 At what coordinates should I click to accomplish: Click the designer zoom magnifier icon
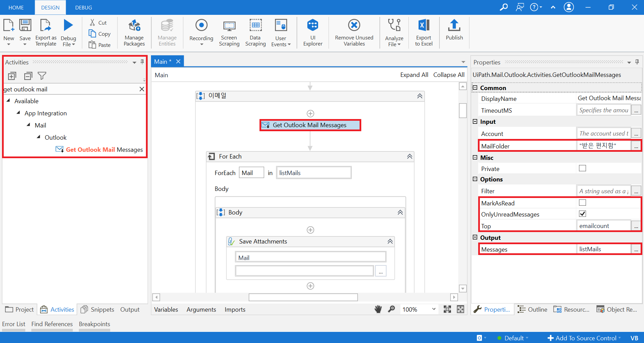coord(392,309)
